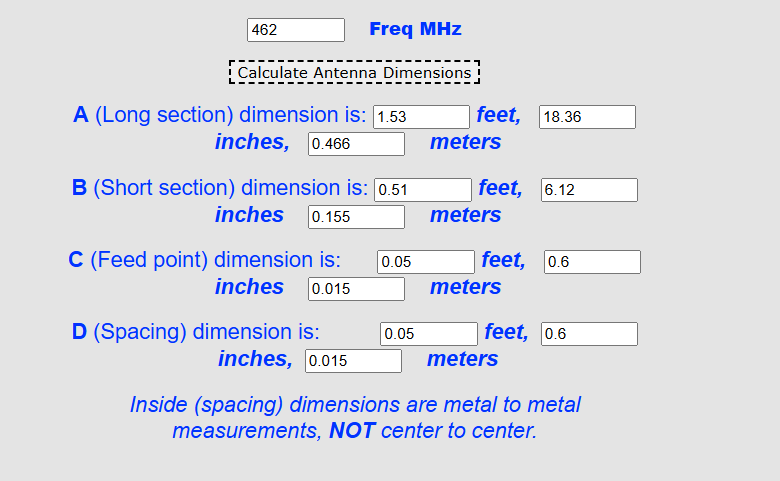Click Feed point C meters field
The width and height of the screenshot is (780, 481).
356,289
